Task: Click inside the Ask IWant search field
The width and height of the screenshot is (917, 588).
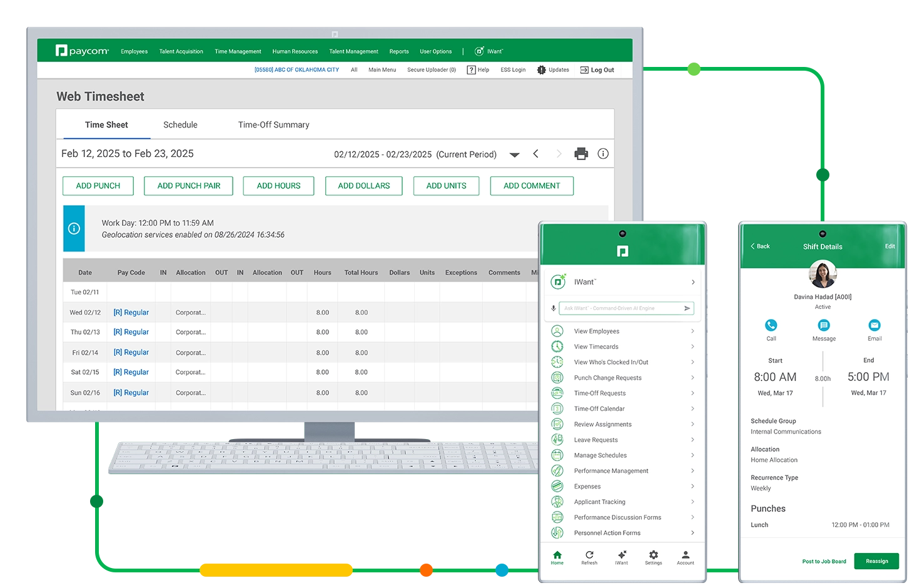Action: 626,308
